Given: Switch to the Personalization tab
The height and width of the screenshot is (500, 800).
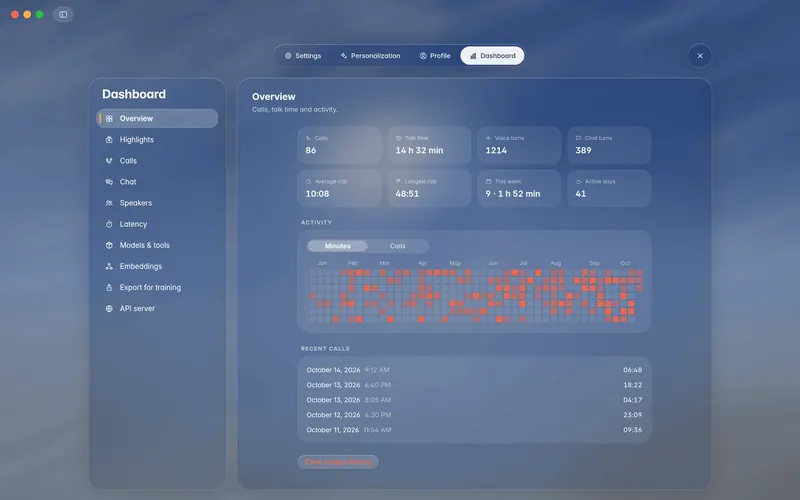Looking at the screenshot, I should 370,56.
